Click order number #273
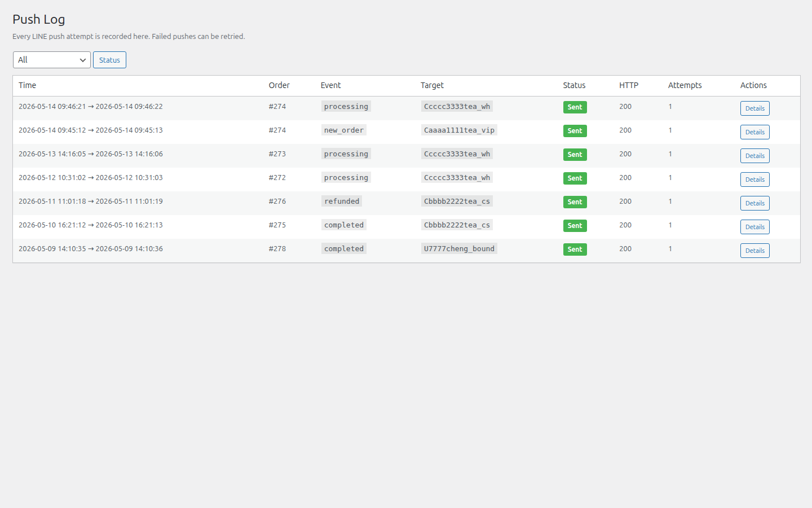Image resolution: width=812 pixels, height=508 pixels. [277, 154]
